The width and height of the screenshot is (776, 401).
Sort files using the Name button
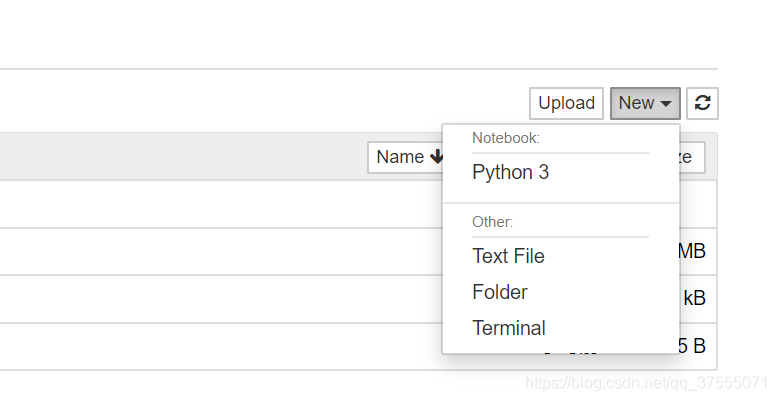pos(402,157)
